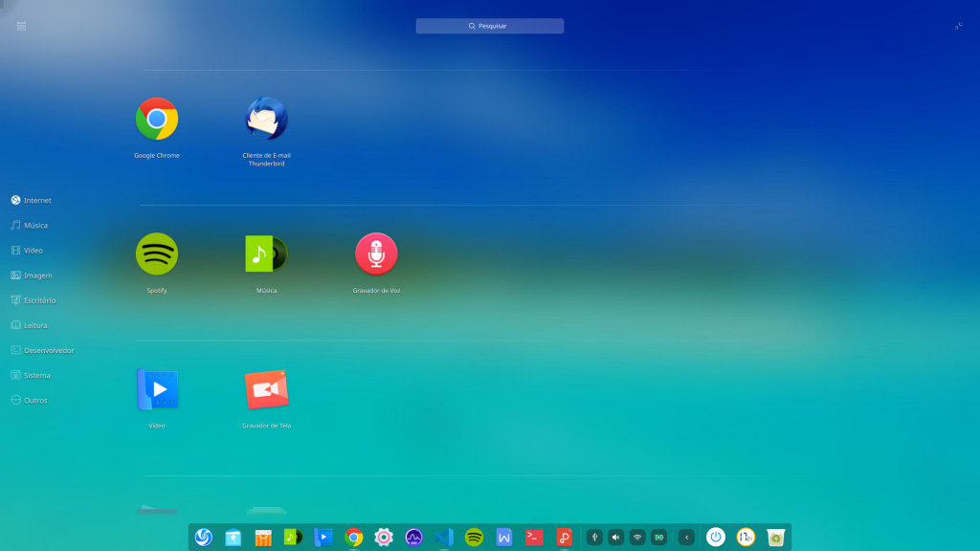Open the Música app icon in the grid
The height and width of the screenshot is (551, 980).
(266, 253)
